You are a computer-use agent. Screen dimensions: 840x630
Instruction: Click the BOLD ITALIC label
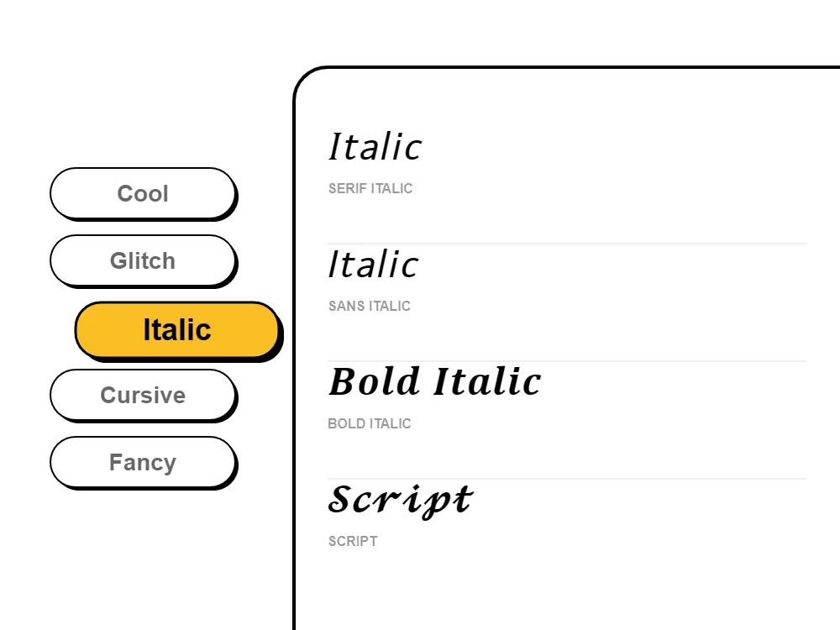click(x=370, y=423)
